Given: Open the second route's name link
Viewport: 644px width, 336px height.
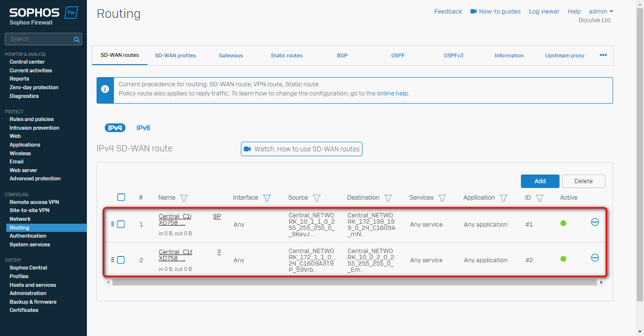Looking at the screenshot, I should [x=190, y=255].
